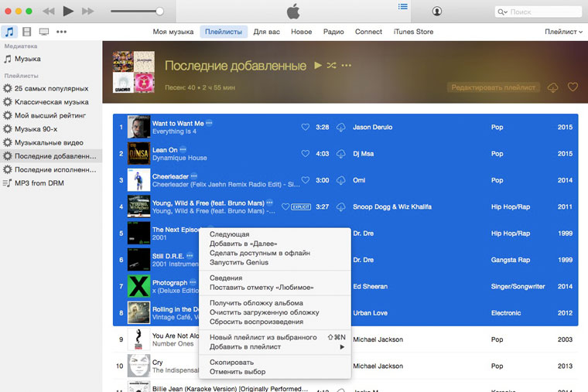
Task: Open the 25 самых популярных playlist
Action: [x=51, y=88]
